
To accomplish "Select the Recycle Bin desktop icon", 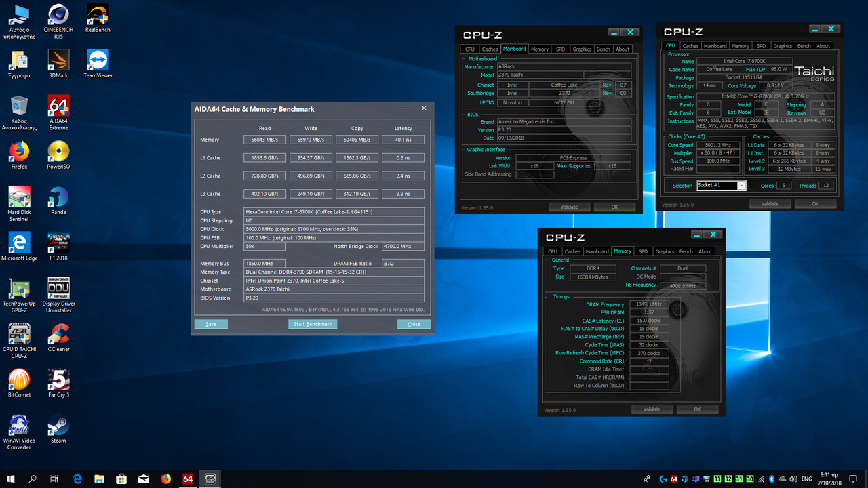I will click(19, 113).
